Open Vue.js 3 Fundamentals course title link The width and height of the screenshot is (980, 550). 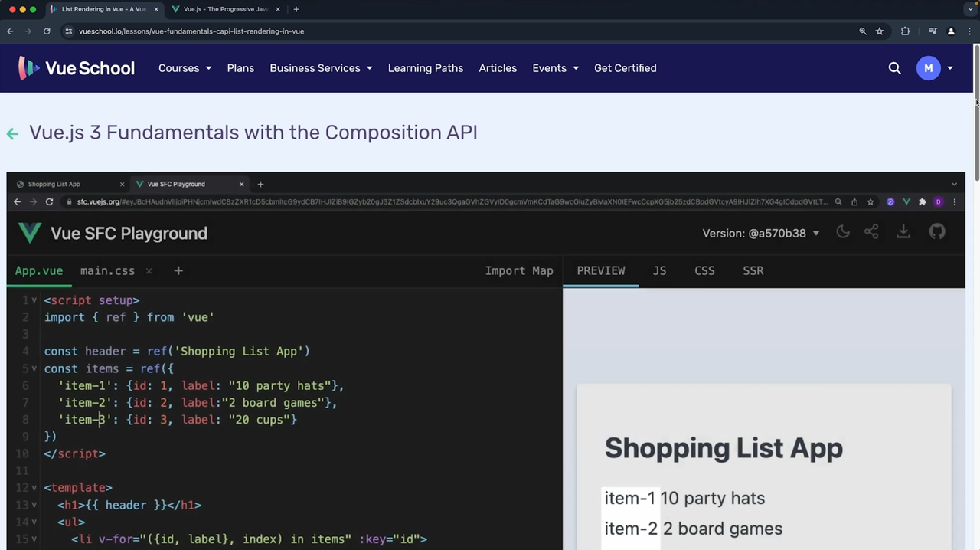click(x=253, y=133)
